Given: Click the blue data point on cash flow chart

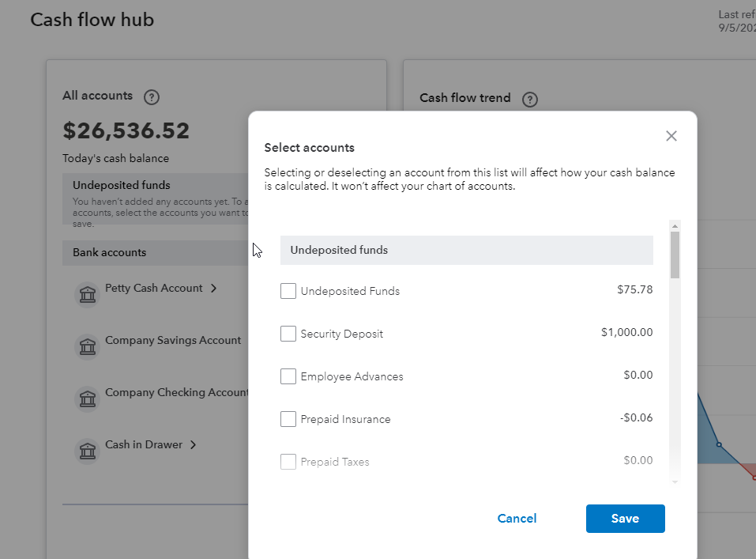Looking at the screenshot, I should 719,444.
